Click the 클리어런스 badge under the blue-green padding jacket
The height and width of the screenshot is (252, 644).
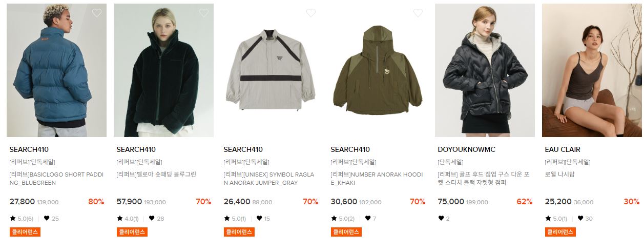click(x=25, y=232)
